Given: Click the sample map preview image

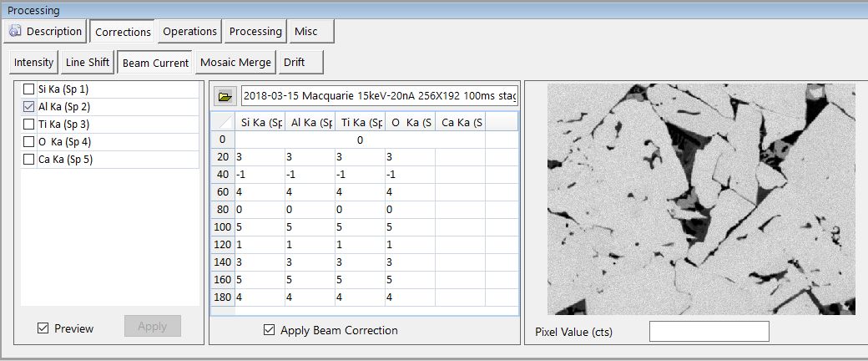Looking at the screenshot, I should [700, 199].
